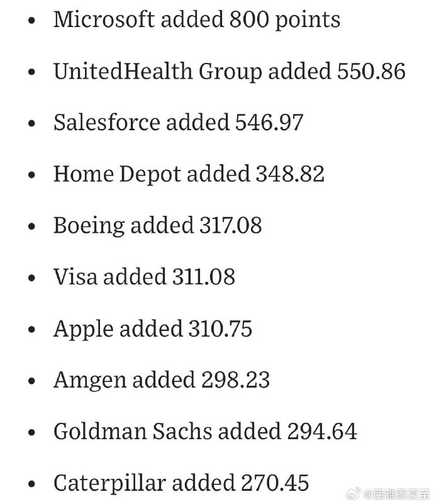The image size is (434, 504).
Task: Click the Apple added 310.75 line
Action: 153,329
